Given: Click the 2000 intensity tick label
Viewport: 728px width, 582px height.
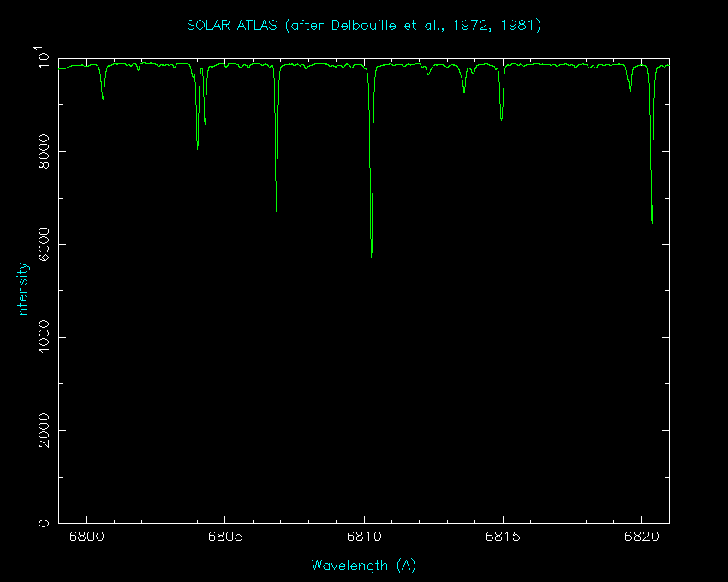Looking at the screenshot, I should click(x=44, y=431).
